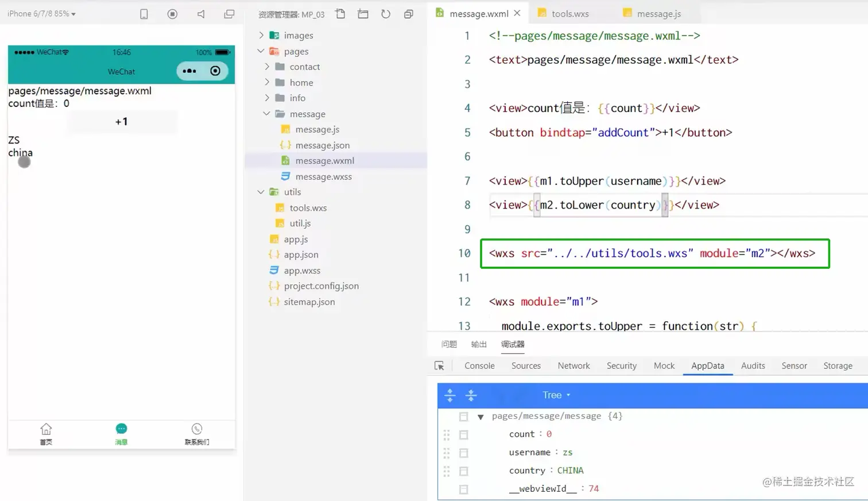
Task: Open app.wxss in file tree
Action: tap(302, 271)
